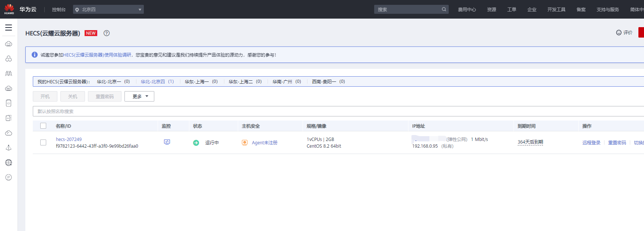Open the HECS usage survey link in banner
644x231 pixels.
97,55
